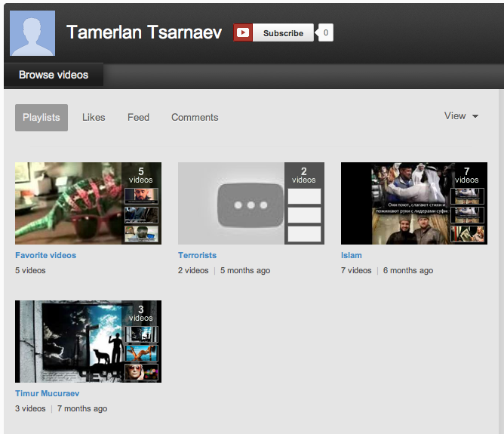Open the Terrorists playlist placeholder thumbnail
Screen dimensions: 504x434
[x=251, y=203]
